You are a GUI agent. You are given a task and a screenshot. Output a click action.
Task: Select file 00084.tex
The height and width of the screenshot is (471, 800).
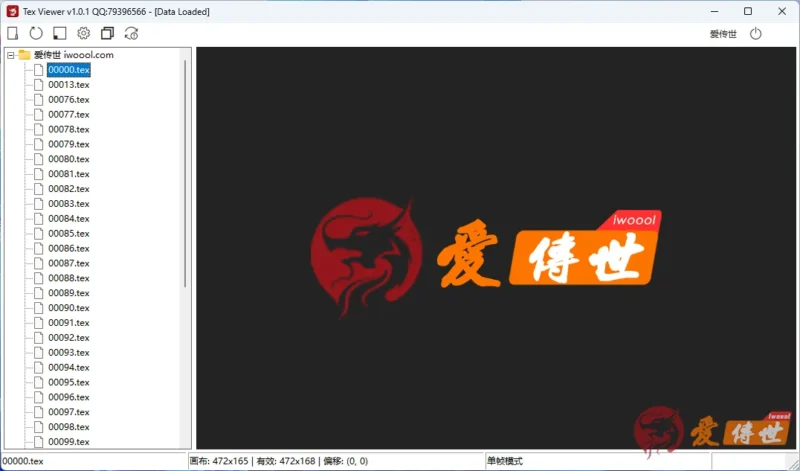coord(69,218)
